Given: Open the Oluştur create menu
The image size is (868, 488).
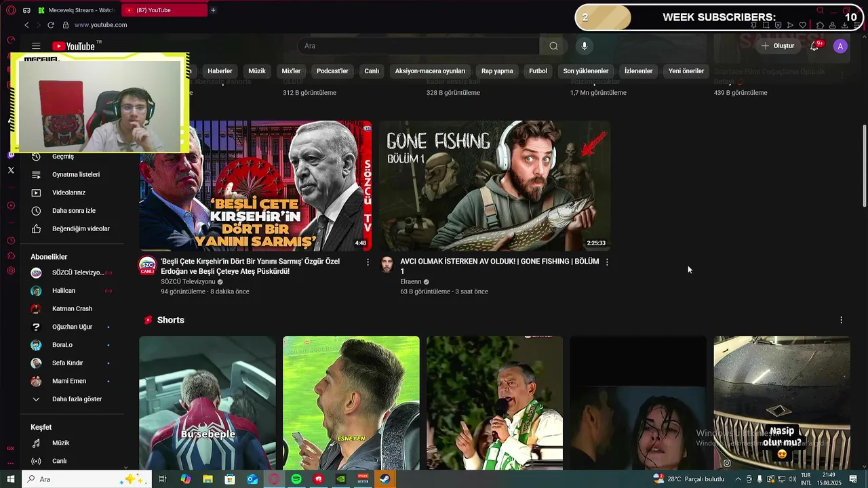Looking at the screenshot, I should [777, 46].
